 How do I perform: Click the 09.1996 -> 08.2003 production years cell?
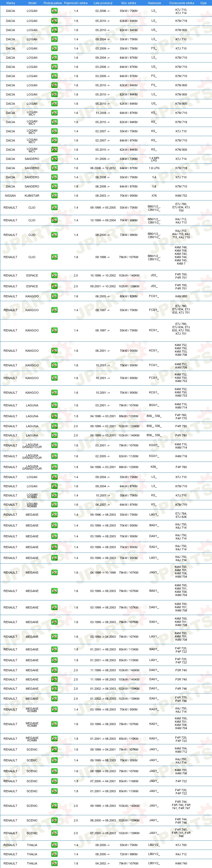click(103, 515)
